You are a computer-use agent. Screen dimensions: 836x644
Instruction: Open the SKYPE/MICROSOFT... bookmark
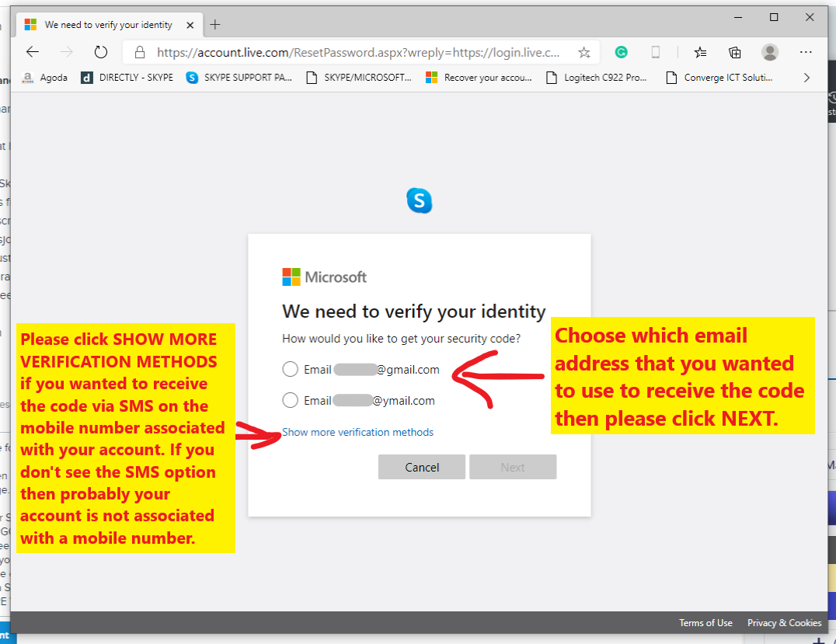coord(359,78)
